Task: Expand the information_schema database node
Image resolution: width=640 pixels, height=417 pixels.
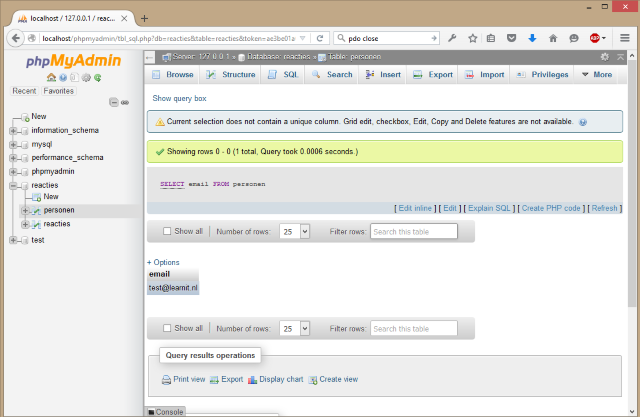Action: tap(13, 131)
